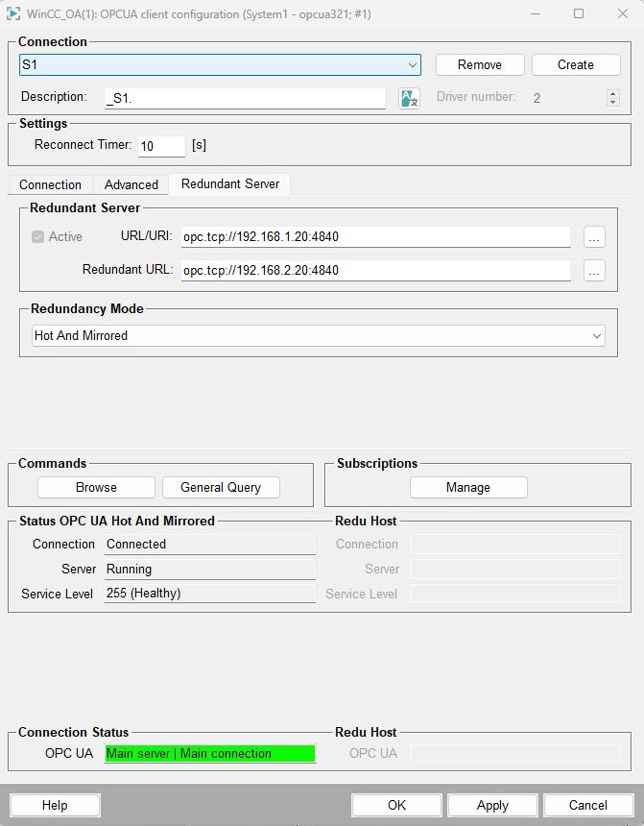Click the translation icon next to Description

409,98
